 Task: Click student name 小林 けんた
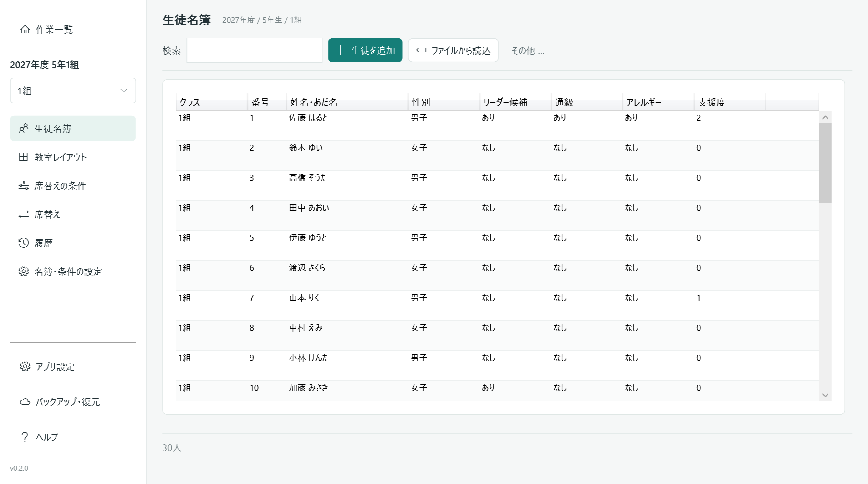pyautogui.click(x=309, y=357)
